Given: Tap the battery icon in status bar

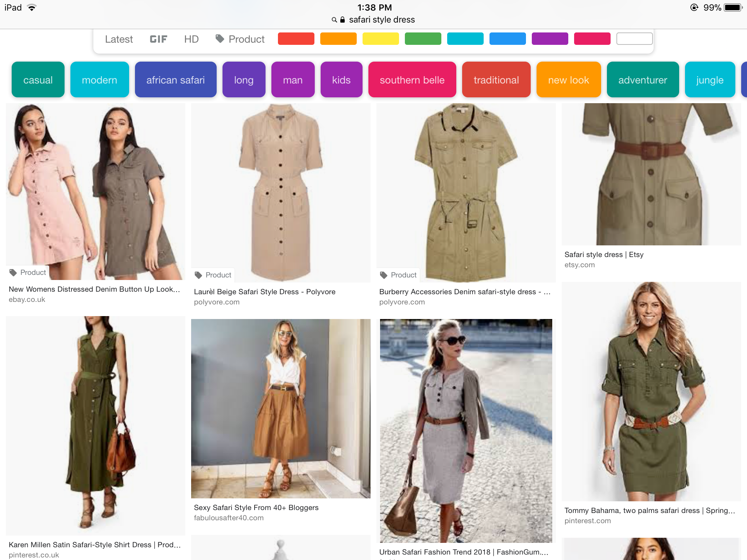Looking at the screenshot, I should [733, 8].
